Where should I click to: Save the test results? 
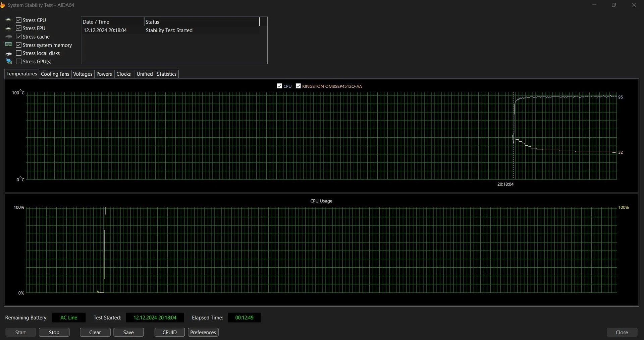click(x=128, y=332)
